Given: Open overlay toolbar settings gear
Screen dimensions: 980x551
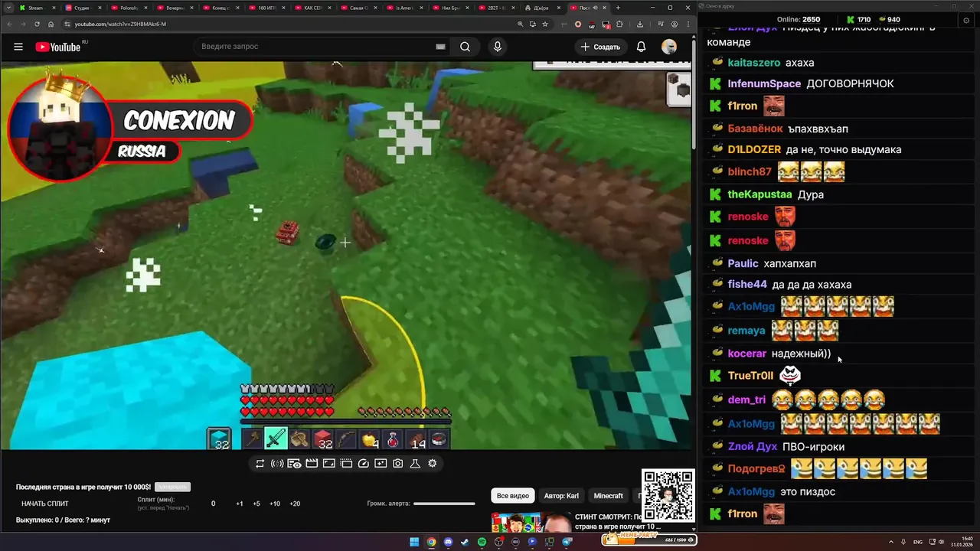Looking at the screenshot, I should [433, 464].
